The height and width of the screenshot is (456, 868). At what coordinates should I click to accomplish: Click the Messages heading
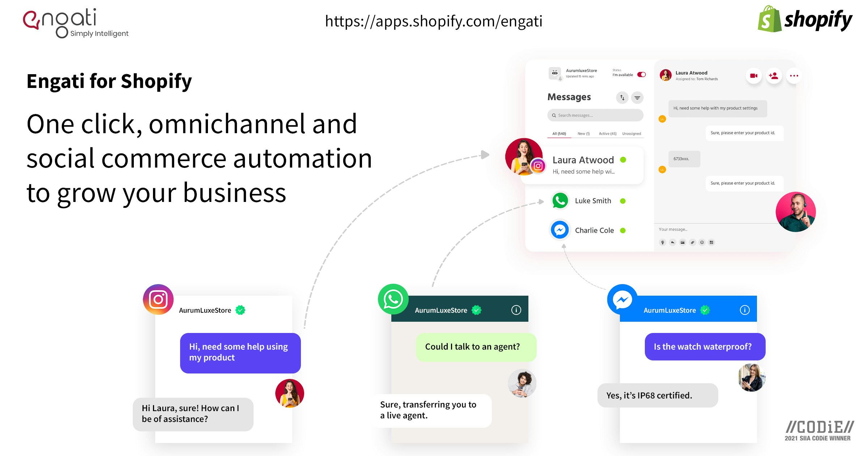tap(569, 97)
